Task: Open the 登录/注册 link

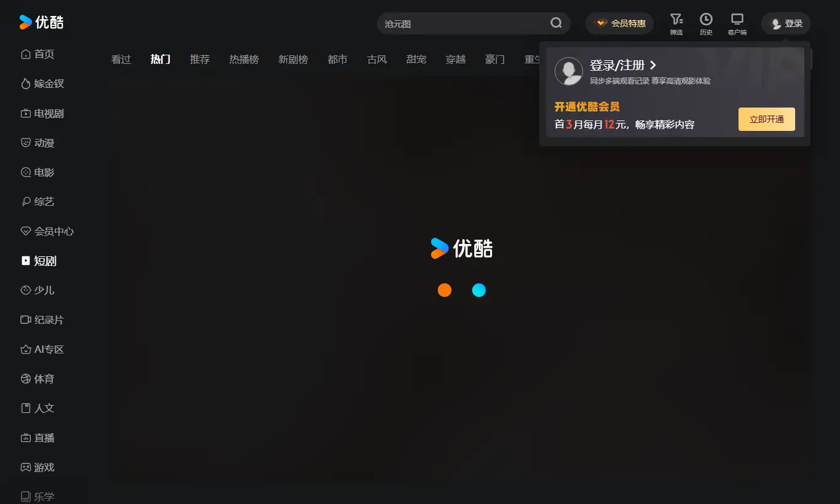Action: coord(623,65)
